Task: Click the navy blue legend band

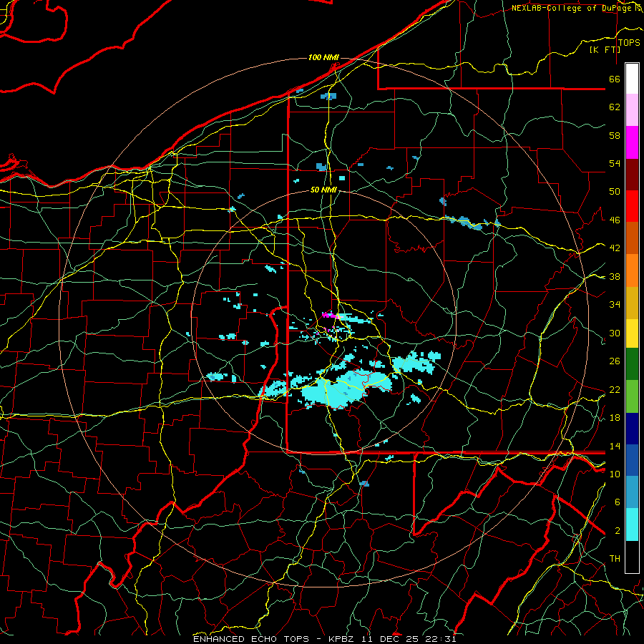Action: [x=632, y=429]
